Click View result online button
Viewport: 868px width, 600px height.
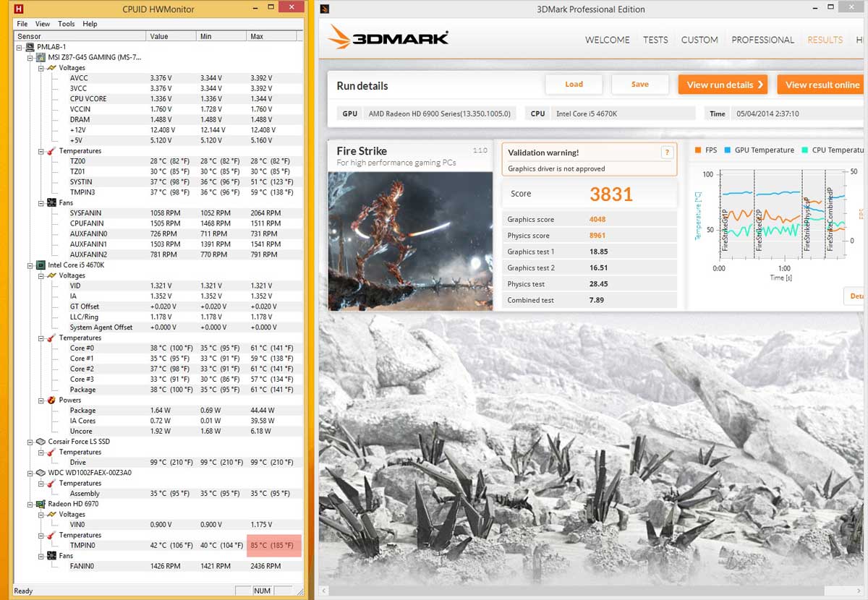pos(822,85)
